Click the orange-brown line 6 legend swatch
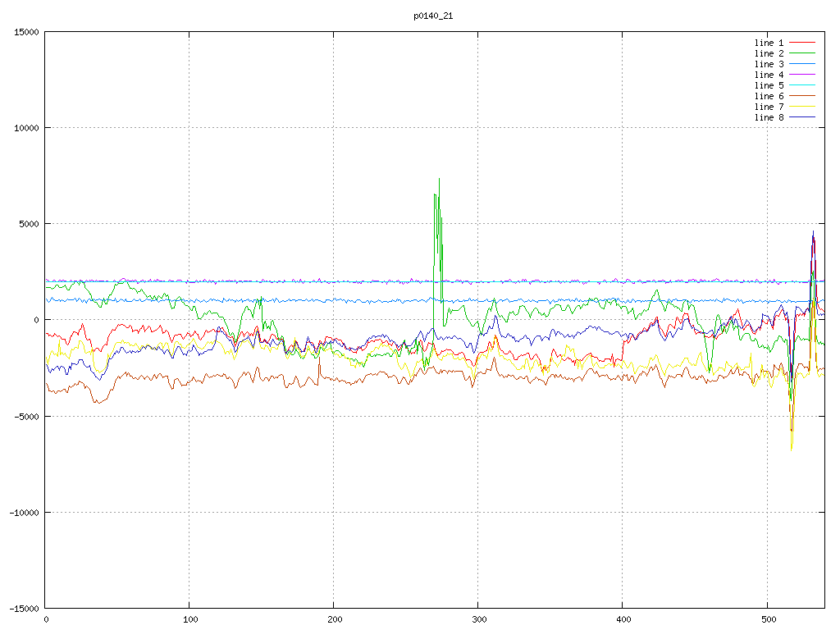The image size is (840, 630). tap(802, 96)
